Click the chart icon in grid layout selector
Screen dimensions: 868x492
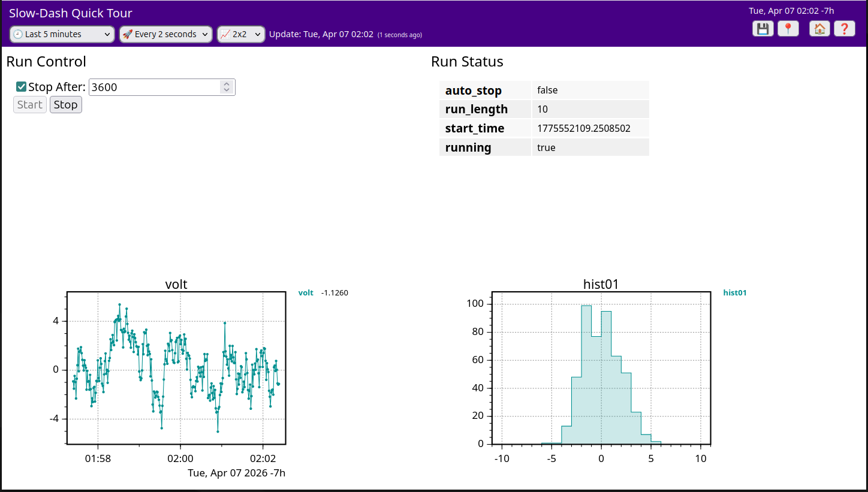225,34
